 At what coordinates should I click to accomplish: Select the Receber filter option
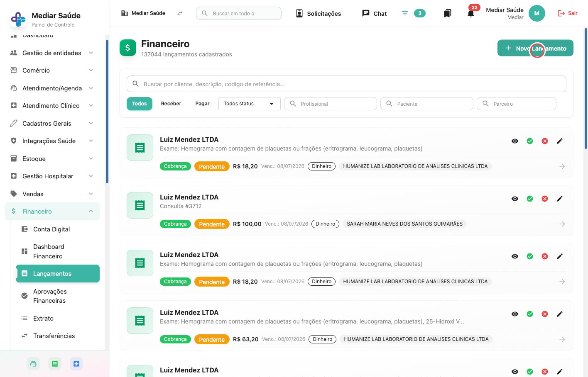point(171,104)
